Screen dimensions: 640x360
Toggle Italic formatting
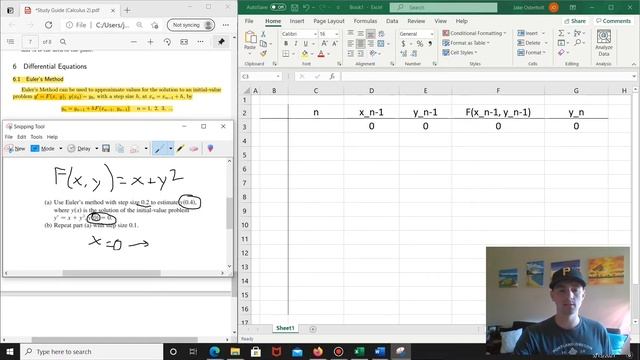point(296,43)
